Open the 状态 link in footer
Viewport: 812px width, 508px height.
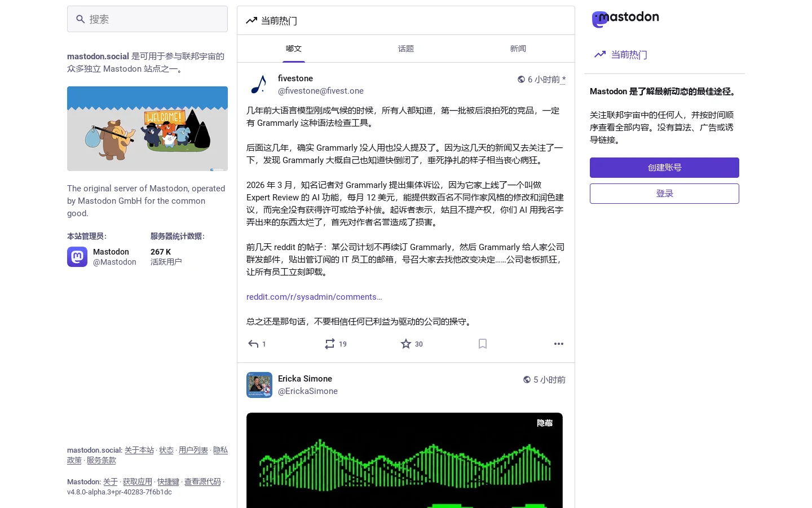coord(166,450)
